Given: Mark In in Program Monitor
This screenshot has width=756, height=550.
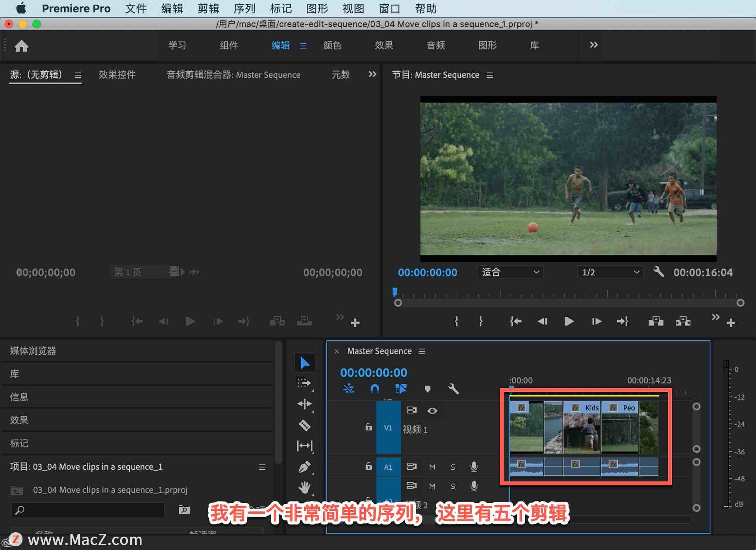Looking at the screenshot, I should pos(456,322).
